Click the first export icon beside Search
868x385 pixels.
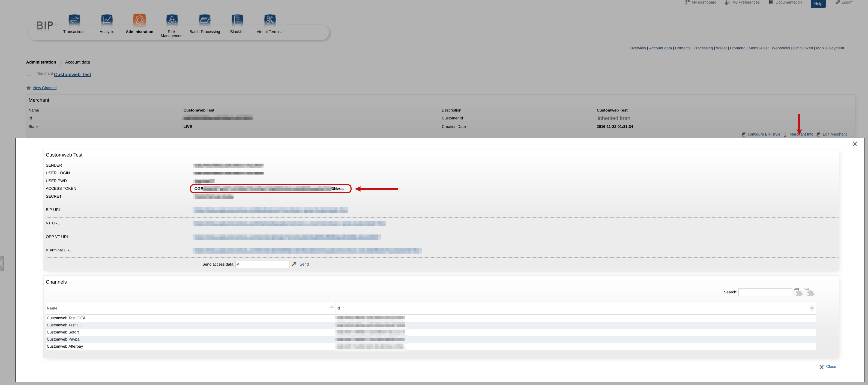click(798, 292)
